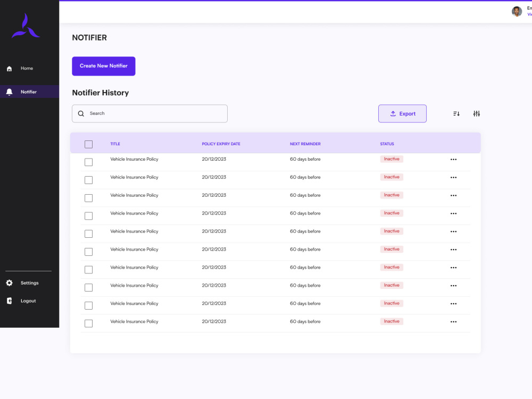Click the Notifier bell icon
This screenshot has width=532, height=399.
coord(9,92)
